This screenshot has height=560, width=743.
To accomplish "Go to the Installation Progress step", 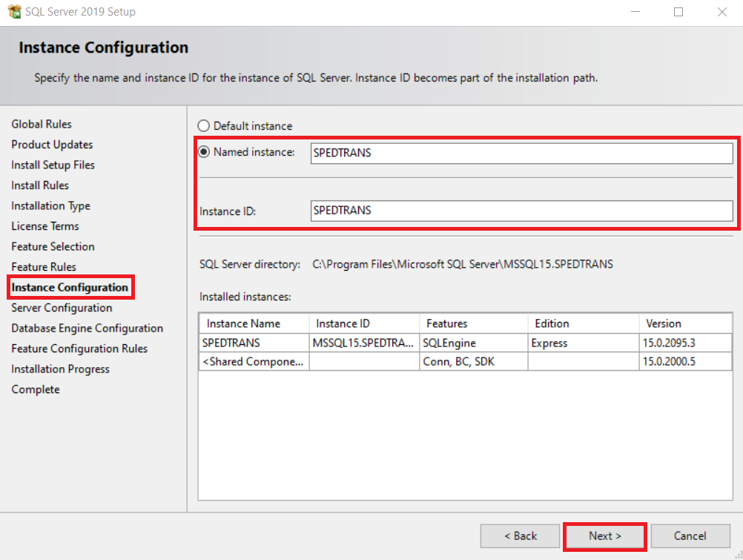I will click(60, 369).
